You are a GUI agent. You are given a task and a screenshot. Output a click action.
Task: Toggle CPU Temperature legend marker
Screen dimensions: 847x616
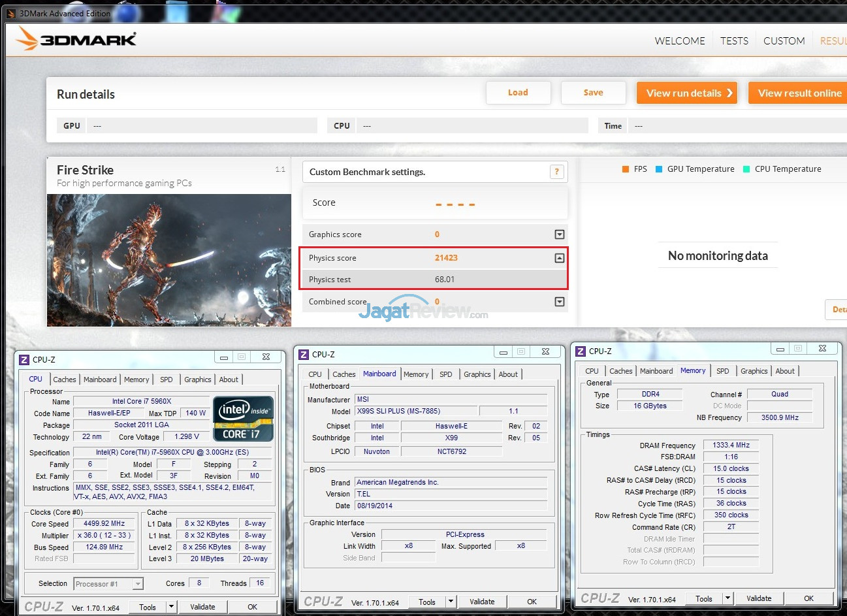pos(746,169)
